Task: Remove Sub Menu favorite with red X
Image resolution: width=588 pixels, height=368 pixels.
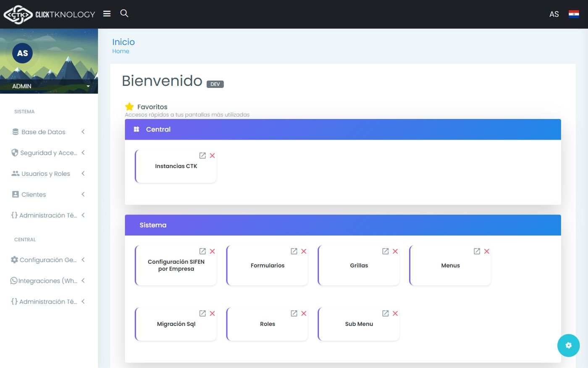Action: pyautogui.click(x=395, y=313)
